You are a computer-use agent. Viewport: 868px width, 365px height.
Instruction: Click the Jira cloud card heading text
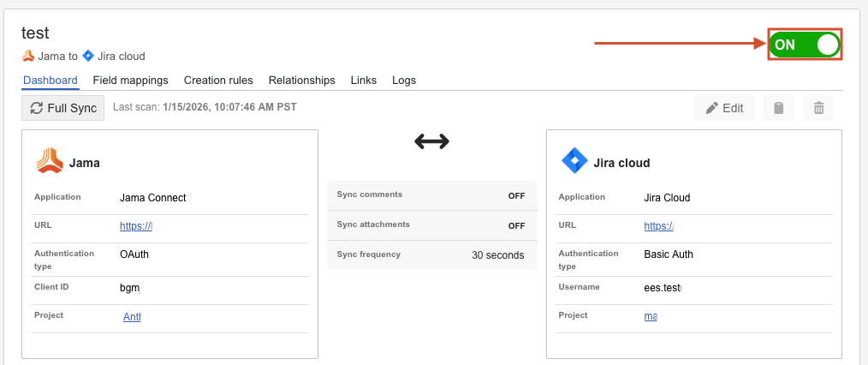click(621, 164)
